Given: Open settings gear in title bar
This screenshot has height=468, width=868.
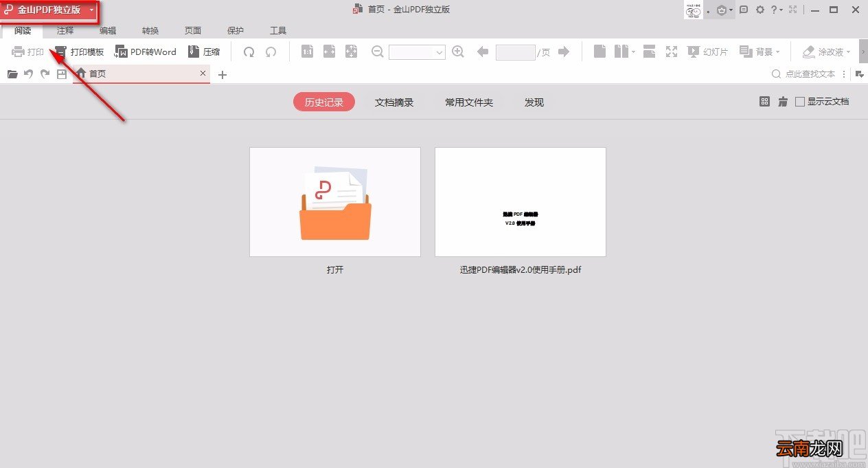Looking at the screenshot, I should click(x=759, y=10).
